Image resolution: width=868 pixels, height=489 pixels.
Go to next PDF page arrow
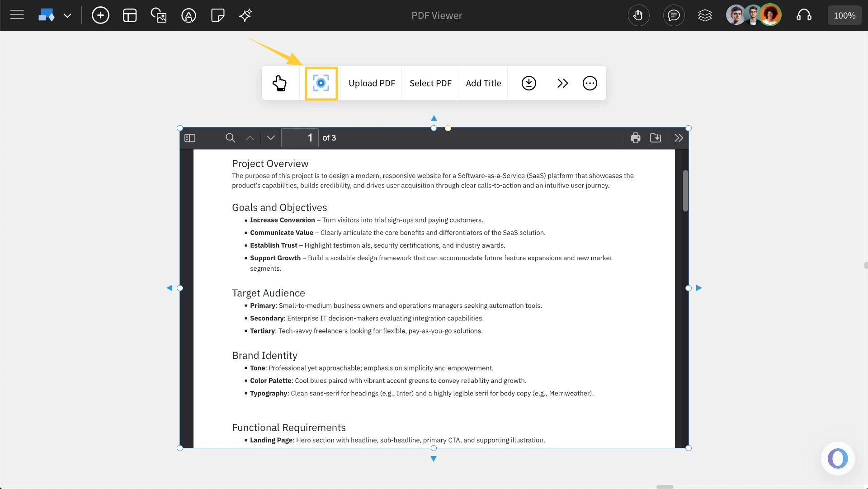(x=270, y=138)
